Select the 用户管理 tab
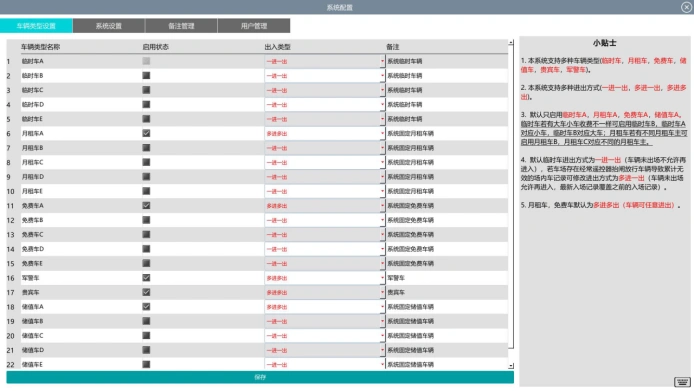The width and height of the screenshot is (694, 391). coord(254,26)
